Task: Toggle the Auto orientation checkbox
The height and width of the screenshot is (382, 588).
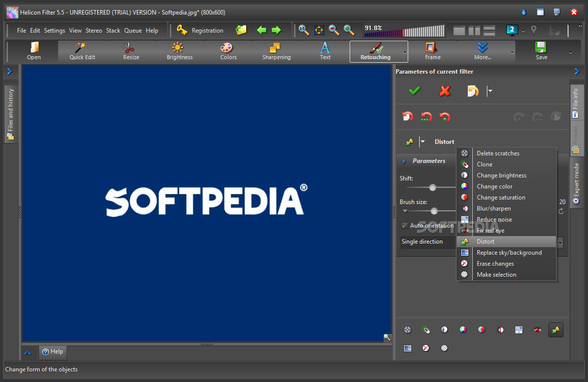Action: pos(405,226)
